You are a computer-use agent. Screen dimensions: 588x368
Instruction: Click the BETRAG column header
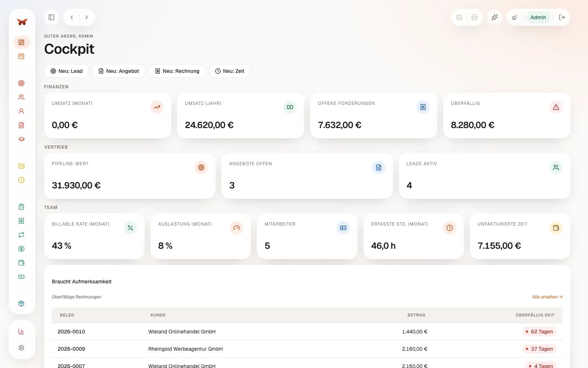click(416, 315)
